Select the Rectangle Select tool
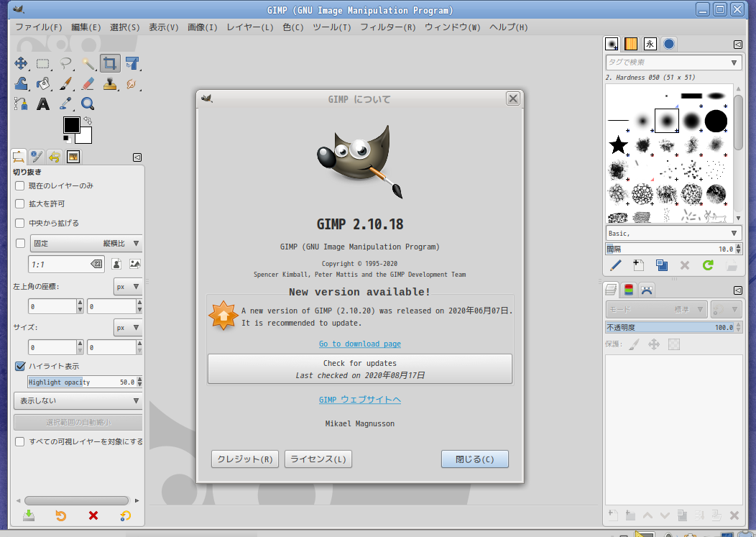This screenshot has height=537, width=756. (43, 63)
